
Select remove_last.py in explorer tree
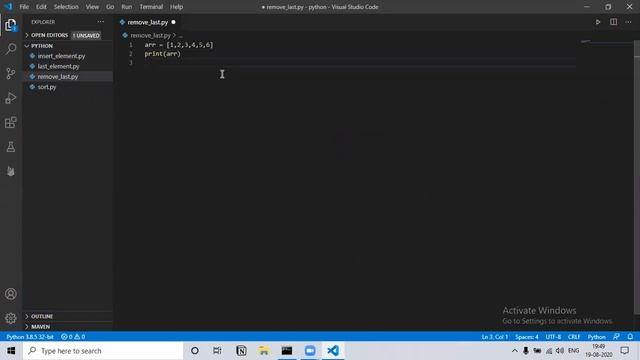(x=68, y=76)
